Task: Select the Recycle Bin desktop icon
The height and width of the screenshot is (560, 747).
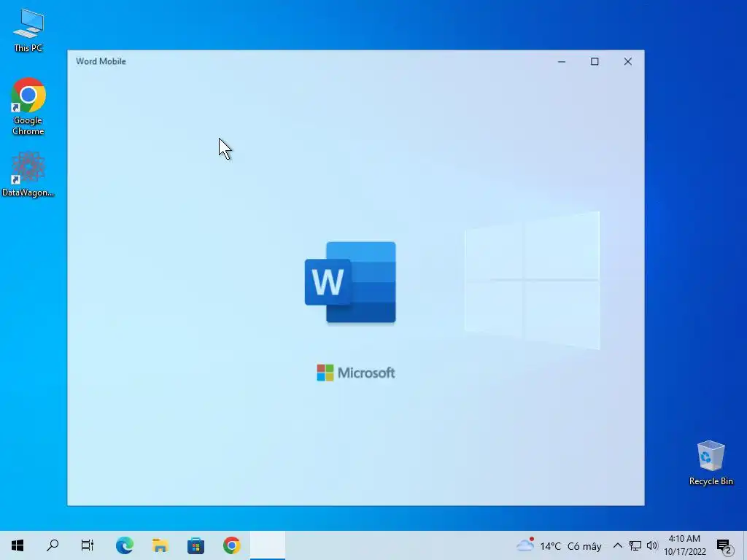Action: pyautogui.click(x=711, y=463)
